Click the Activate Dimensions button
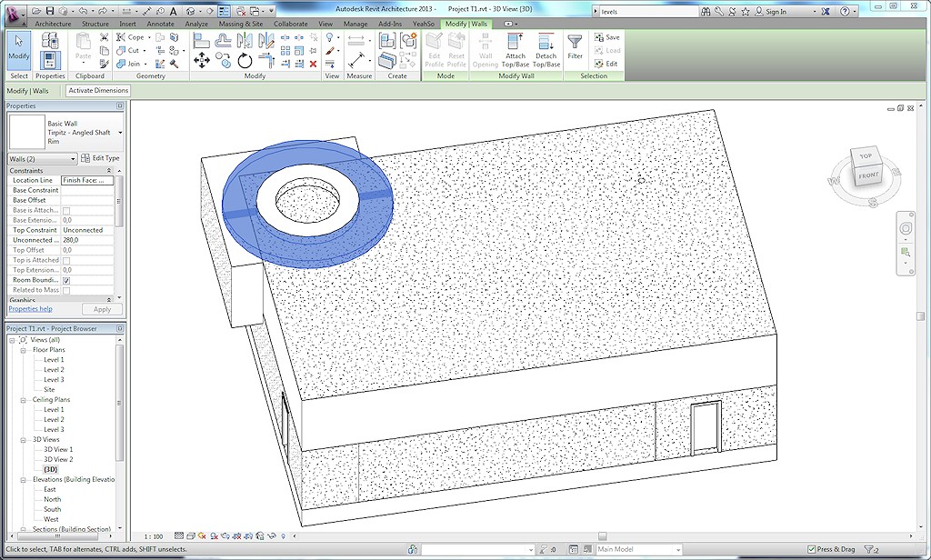Screen dimensions: 931x560 click(98, 91)
